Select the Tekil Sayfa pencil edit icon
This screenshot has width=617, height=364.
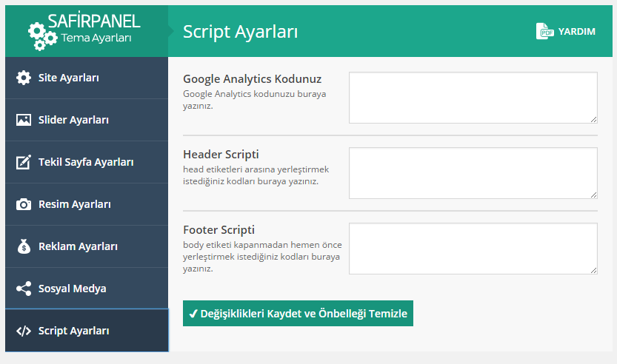coord(24,162)
